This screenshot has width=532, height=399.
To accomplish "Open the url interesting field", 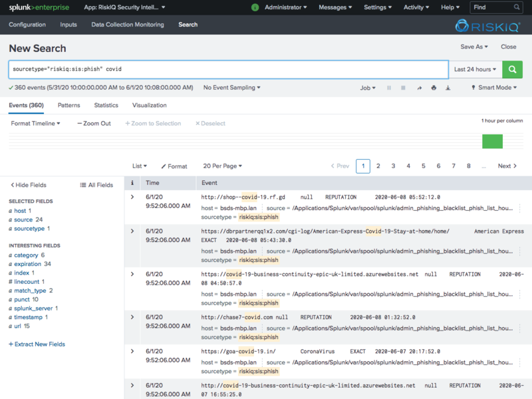I will click(19, 326).
